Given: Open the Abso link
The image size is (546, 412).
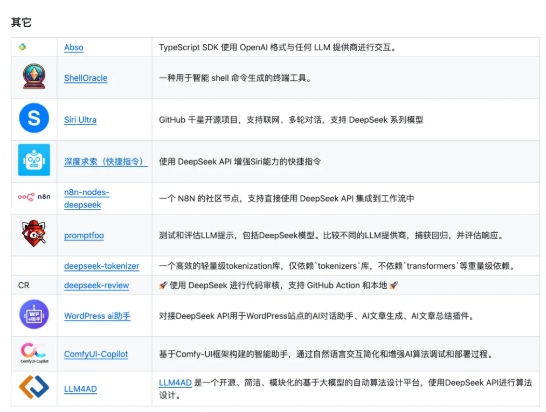Looking at the screenshot, I should click(x=73, y=47).
